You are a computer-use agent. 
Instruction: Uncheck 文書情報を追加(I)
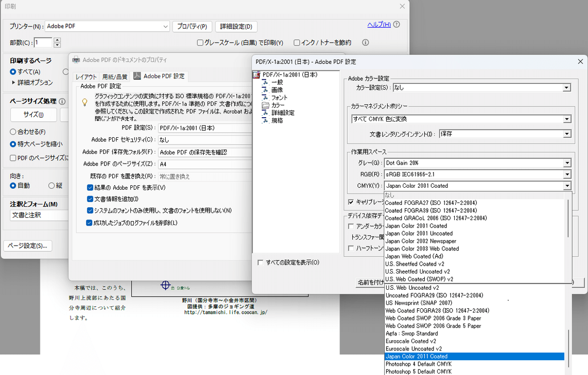pos(90,199)
